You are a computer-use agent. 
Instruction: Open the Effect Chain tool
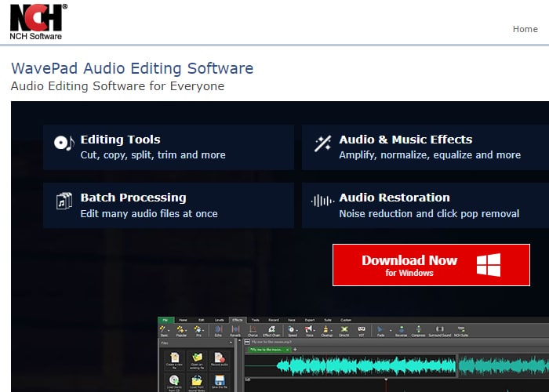point(271,331)
